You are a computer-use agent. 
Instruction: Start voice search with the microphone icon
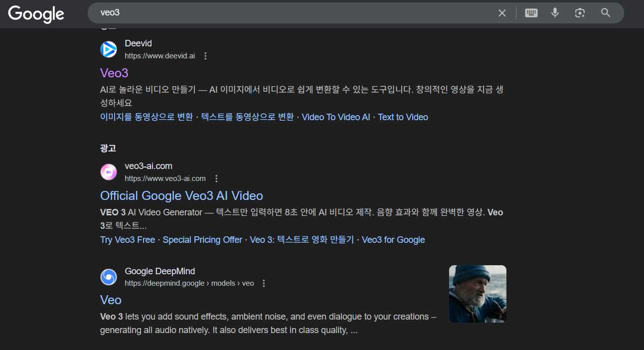(555, 13)
